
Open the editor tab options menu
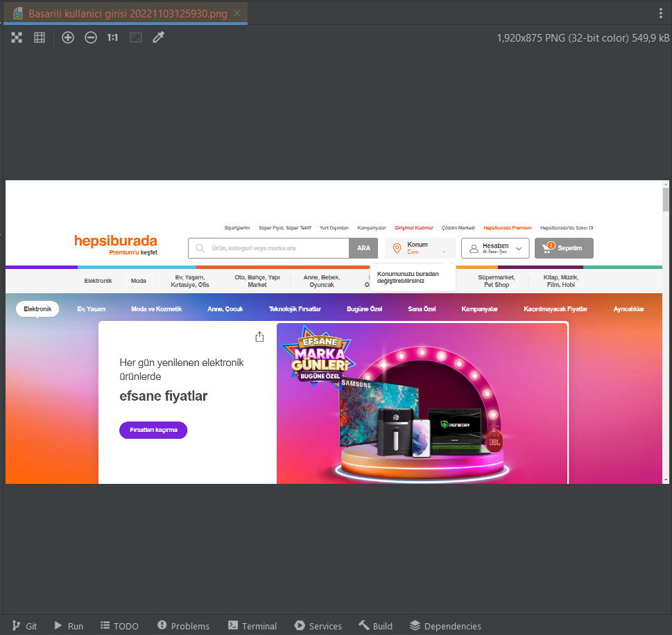click(660, 13)
